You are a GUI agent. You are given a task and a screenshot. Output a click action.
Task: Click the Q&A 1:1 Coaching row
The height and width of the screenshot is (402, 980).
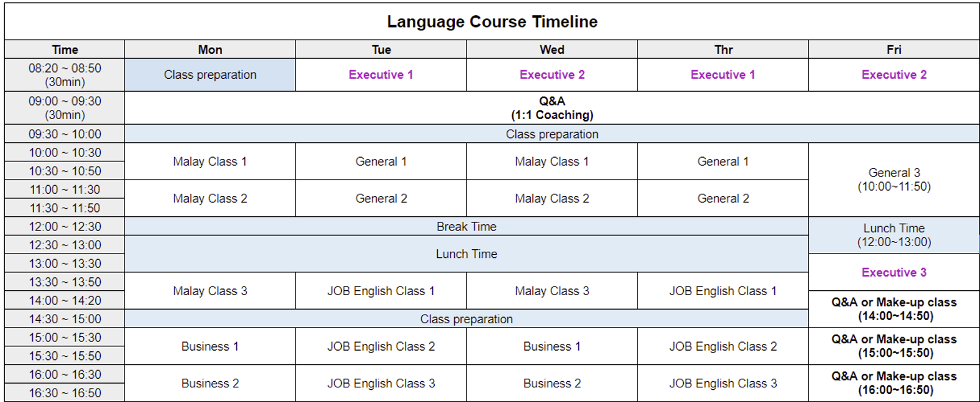[x=552, y=108]
